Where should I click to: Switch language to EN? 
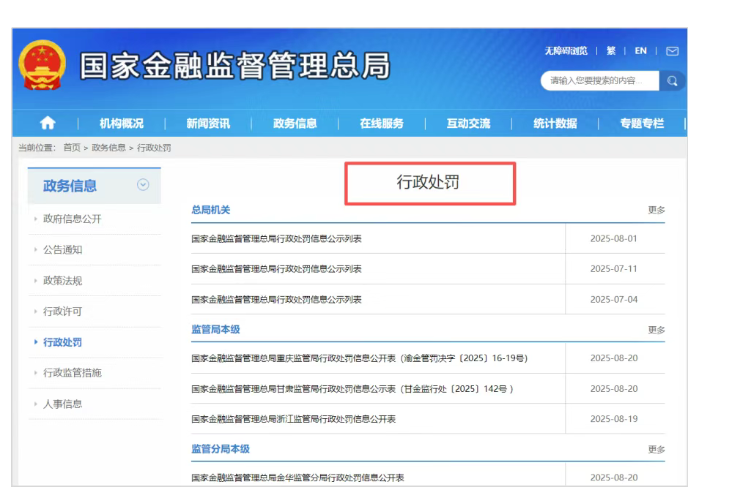(x=640, y=50)
